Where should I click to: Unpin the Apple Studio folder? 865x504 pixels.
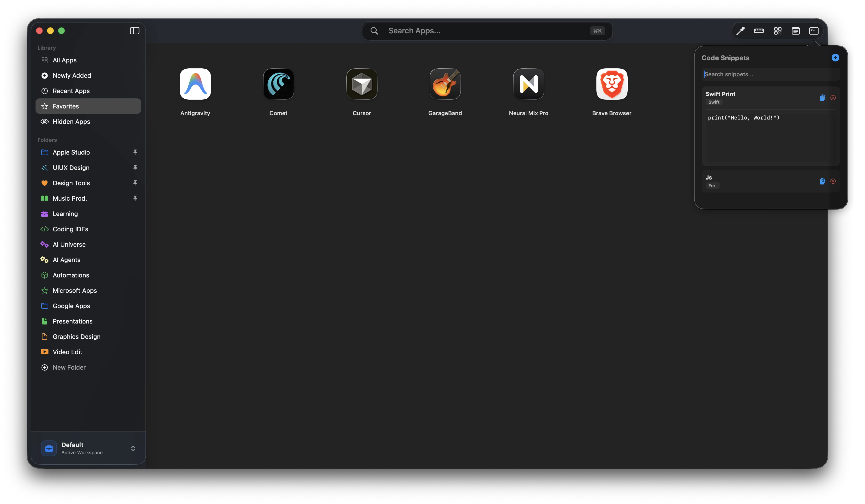pyautogui.click(x=135, y=152)
